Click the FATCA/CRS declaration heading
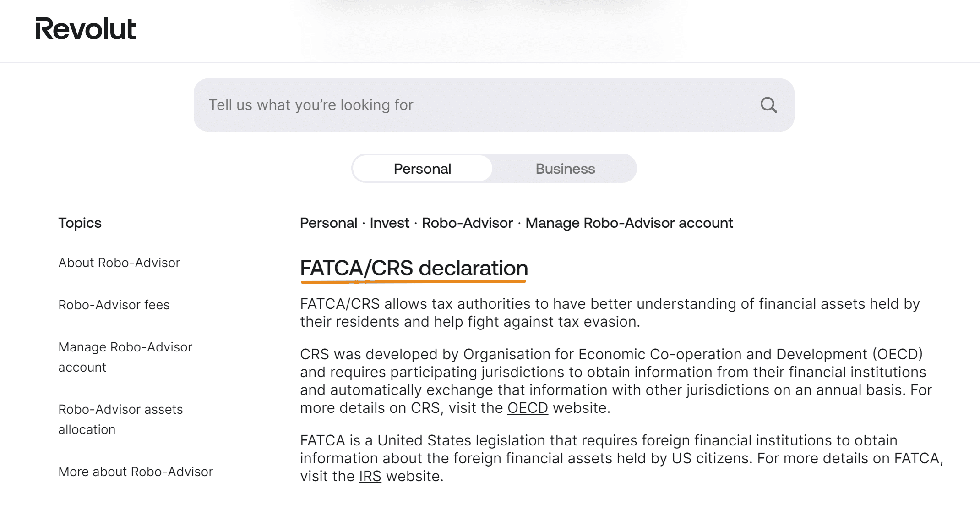The height and width of the screenshot is (505, 980). (414, 269)
